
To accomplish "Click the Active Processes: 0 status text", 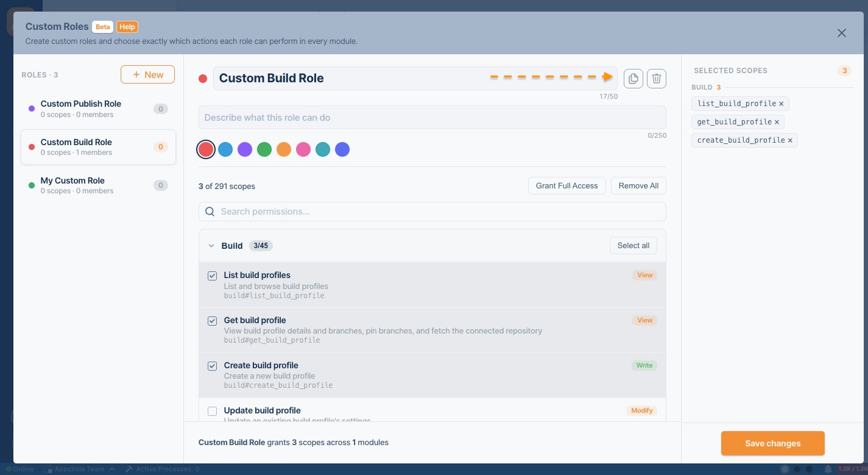I will click(x=168, y=469).
